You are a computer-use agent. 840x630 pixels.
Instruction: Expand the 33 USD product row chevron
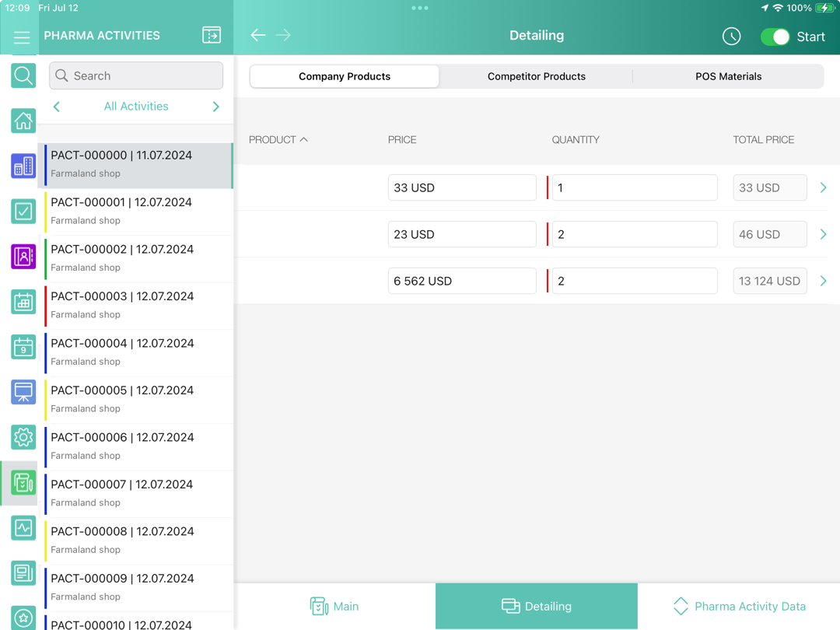click(823, 187)
